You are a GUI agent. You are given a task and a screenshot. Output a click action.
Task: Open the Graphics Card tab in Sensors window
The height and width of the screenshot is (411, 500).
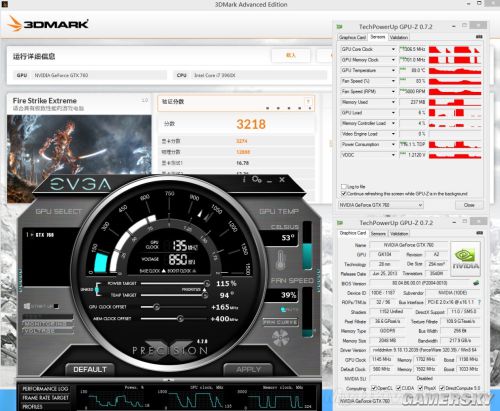(x=352, y=37)
